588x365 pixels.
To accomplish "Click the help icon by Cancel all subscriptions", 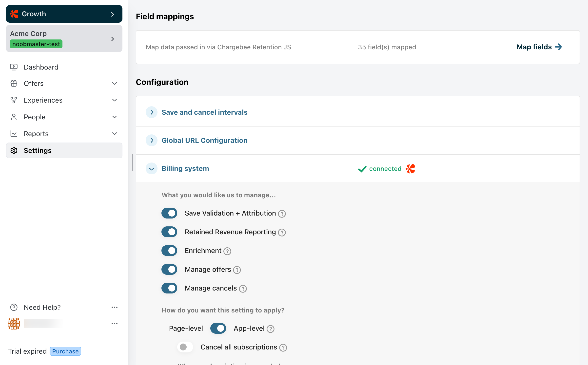I will pyautogui.click(x=283, y=347).
